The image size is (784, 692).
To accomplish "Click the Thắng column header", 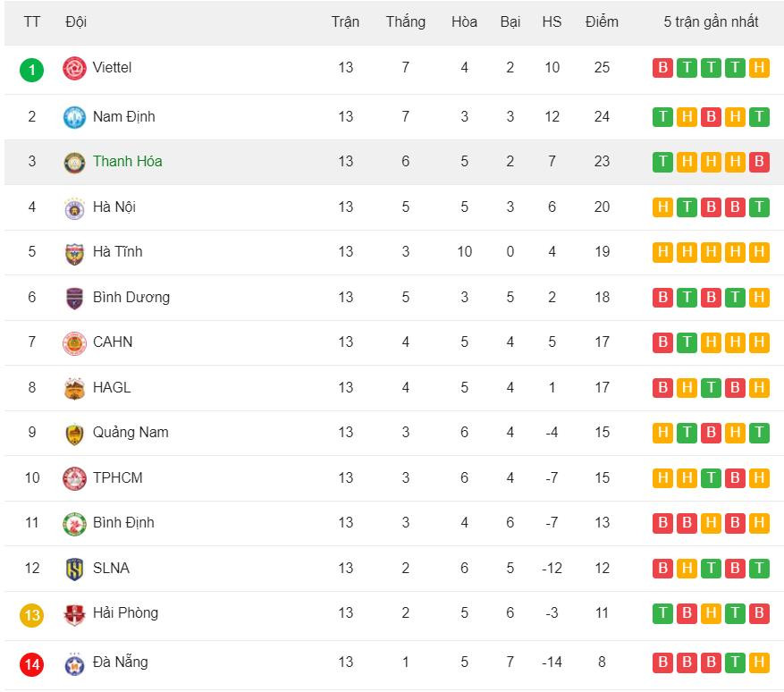I will (x=405, y=21).
